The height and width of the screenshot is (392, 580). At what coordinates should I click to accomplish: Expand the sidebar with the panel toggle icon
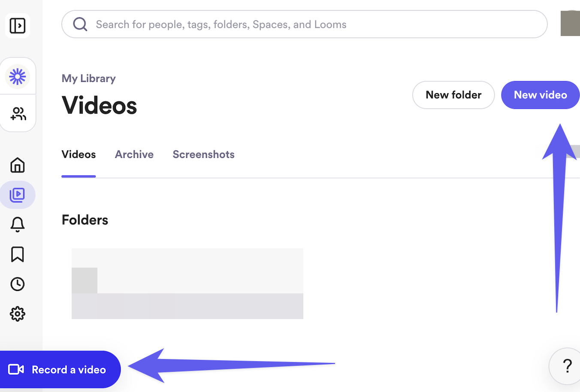click(18, 26)
